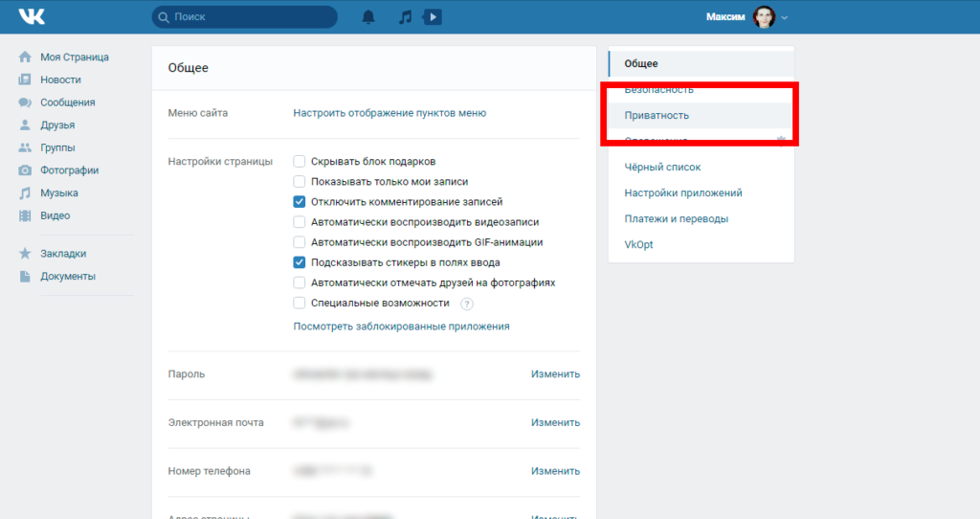Enable Автоматически отмечать друзей на фотографиях
The image size is (980, 519).
click(x=300, y=282)
